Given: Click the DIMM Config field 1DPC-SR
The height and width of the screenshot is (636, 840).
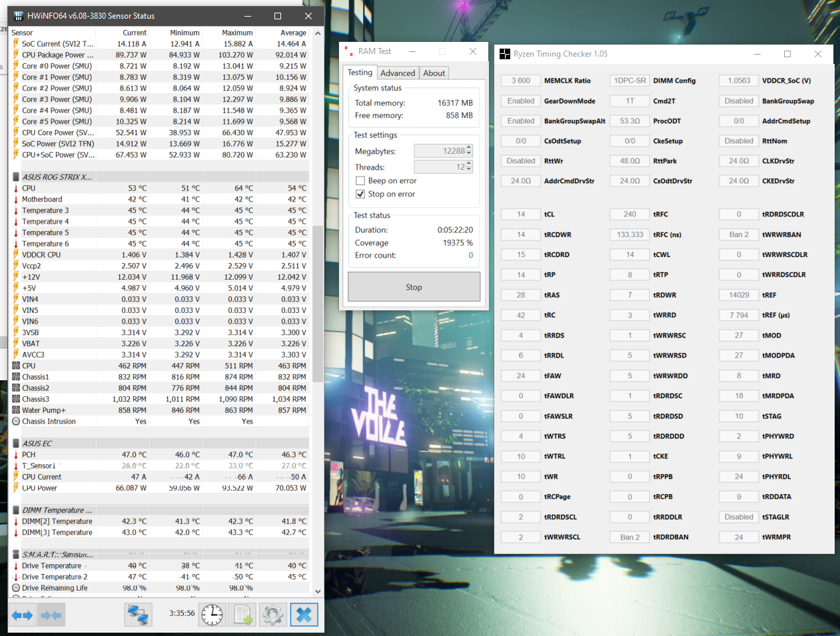Looking at the screenshot, I should [x=630, y=81].
